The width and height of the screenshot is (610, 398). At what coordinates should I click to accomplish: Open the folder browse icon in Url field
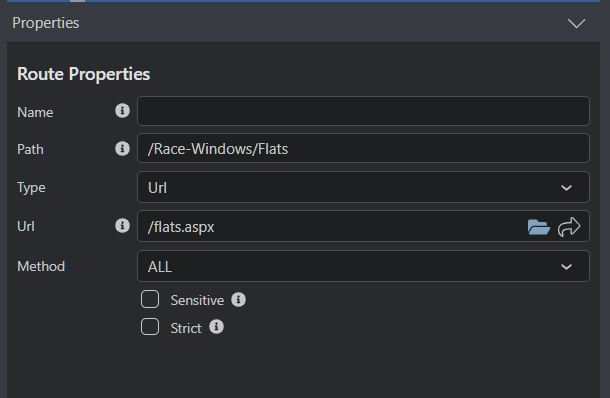click(539, 227)
